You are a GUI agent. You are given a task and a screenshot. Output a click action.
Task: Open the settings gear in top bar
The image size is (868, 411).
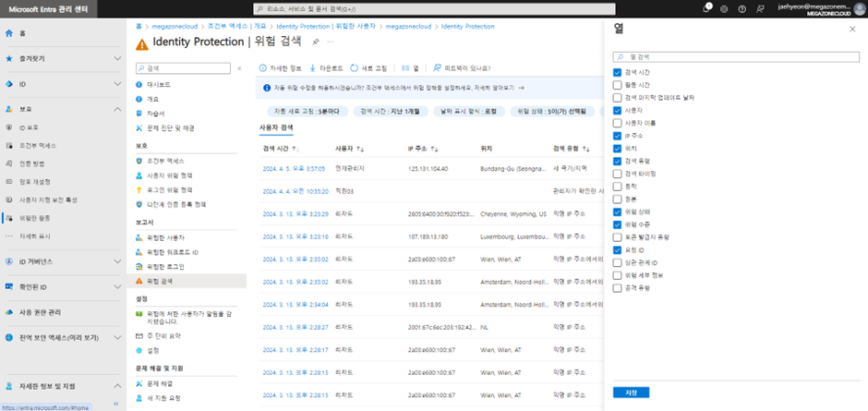[724, 9]
